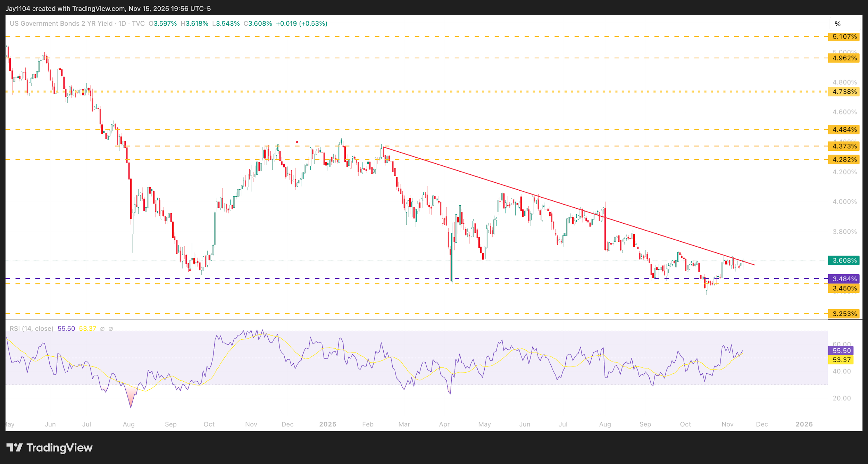
Task: Click the small red dot marker near December
Action: click(x=297, y=142)
